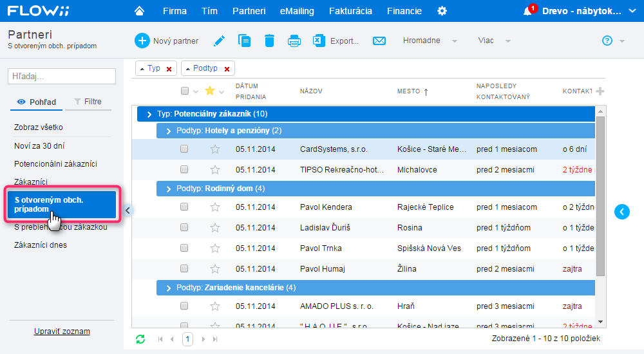The width and height of the screenshot is (644, 354).
Task: Open the eMailing menu
Action: click(x=297, y=11)
